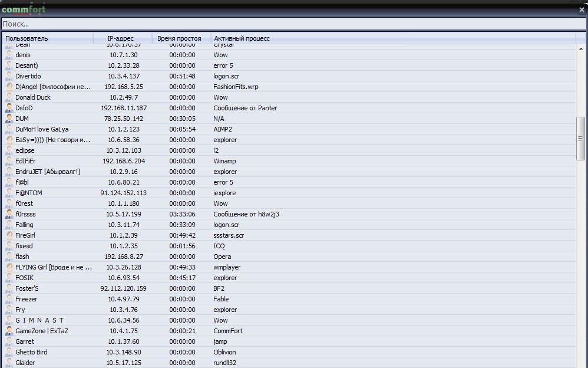Click the CommFort logo in the title bar
Image resolution: width=588 pixels, height=368 pixels.
click(x=24, y=9)
